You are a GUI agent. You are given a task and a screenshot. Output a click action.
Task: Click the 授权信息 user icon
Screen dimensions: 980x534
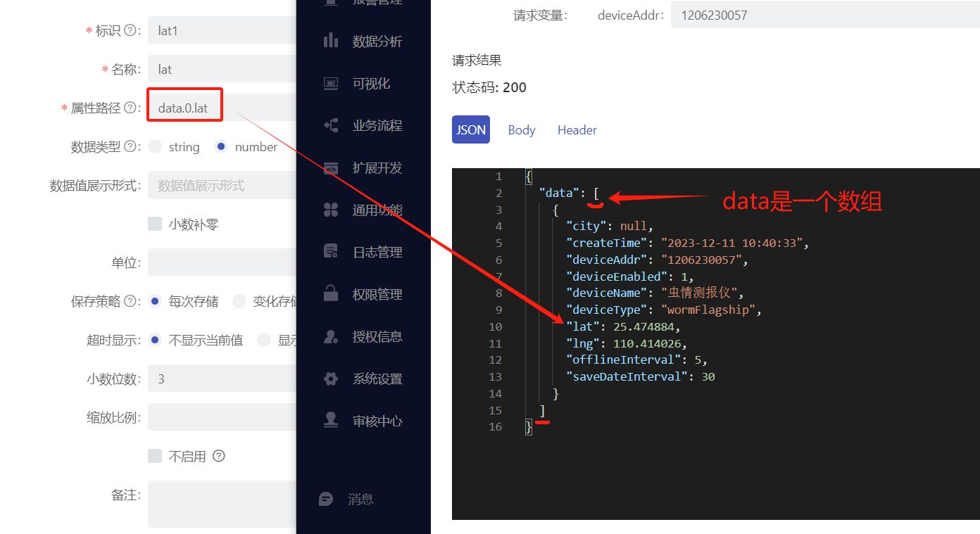(331, 336)
